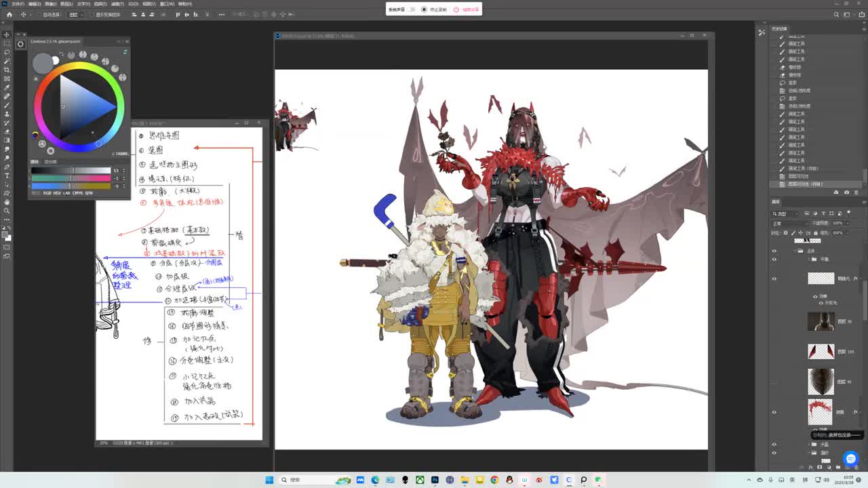Click the top grayscale slider in Coolorus
This screenshot has width=868, height=488.
[x=71, y=171]
